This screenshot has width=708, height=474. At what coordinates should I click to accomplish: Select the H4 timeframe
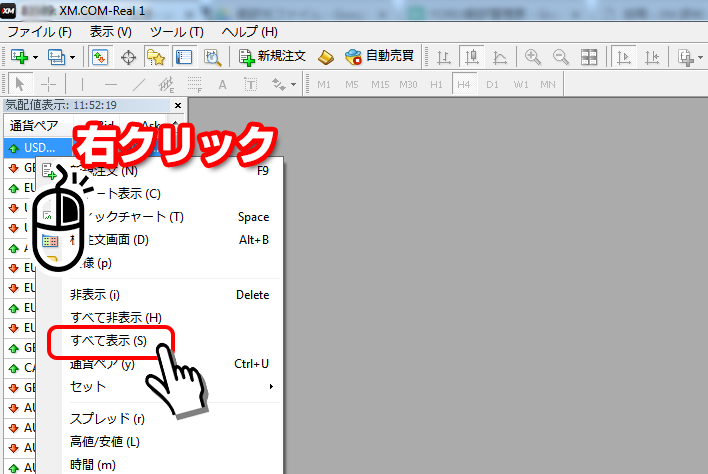pyautogui.click(x=464, y=84)
